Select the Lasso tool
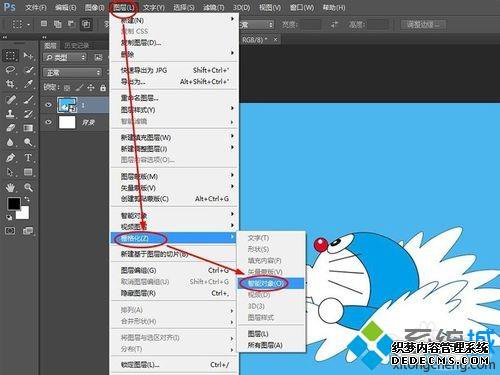Image resolution: width=500 pixels, height=375 pixels. pos(10,70)
